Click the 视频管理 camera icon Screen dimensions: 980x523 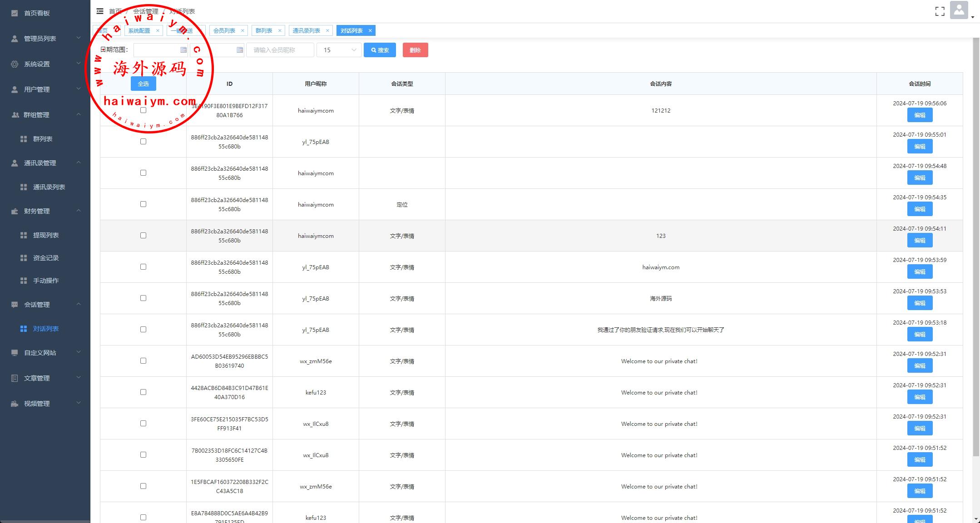pyautogui.click(x=15, y=404)
